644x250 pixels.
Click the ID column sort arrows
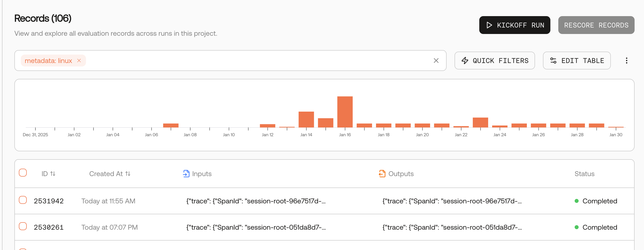tap(53, 174)
